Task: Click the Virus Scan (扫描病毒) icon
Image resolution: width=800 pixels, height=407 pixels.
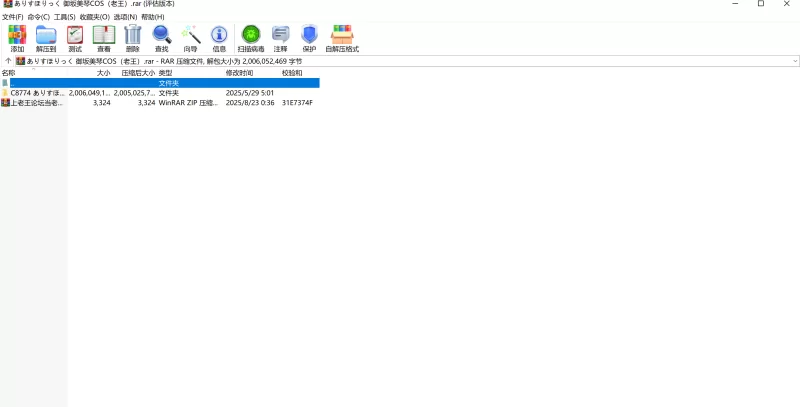Action: (x=251, y=39)
